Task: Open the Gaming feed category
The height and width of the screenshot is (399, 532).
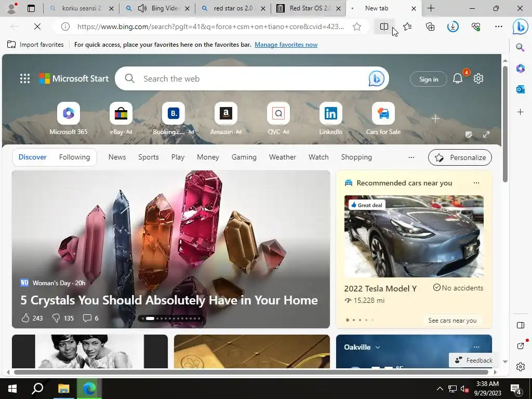Action: click(x=244, y=157)
